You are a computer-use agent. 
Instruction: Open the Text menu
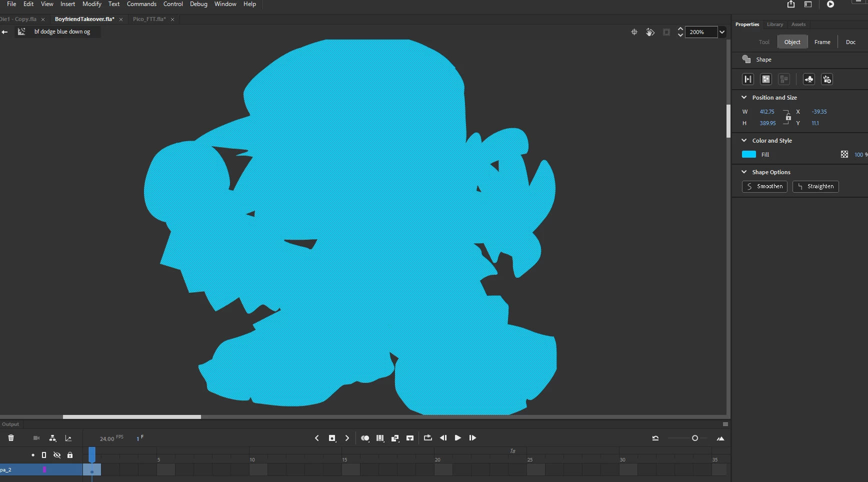tap(114, 4)
